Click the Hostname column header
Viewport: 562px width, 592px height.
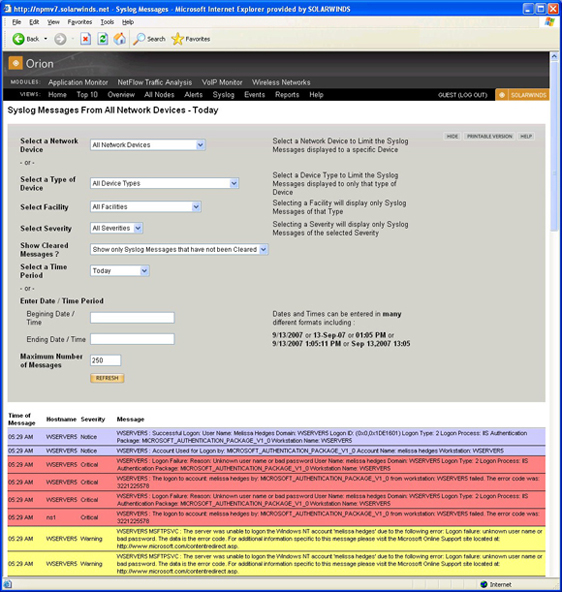pos(61,419)
